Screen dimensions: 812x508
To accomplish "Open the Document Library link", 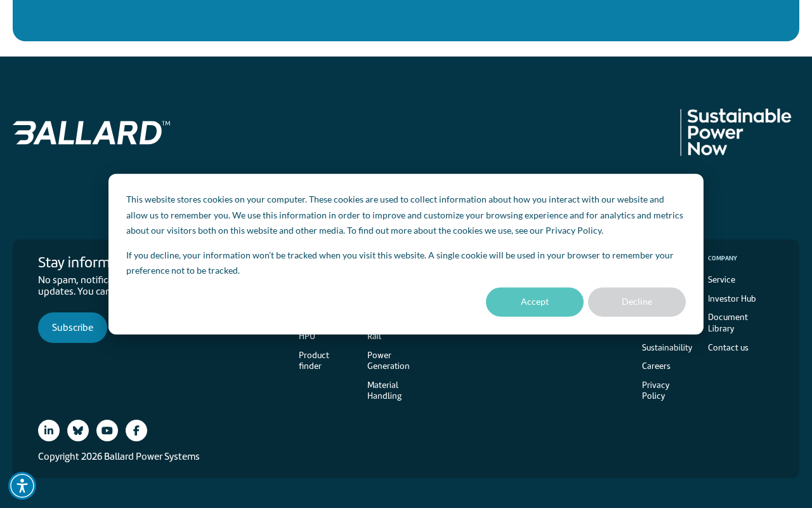I will click(x=728, y=323).
